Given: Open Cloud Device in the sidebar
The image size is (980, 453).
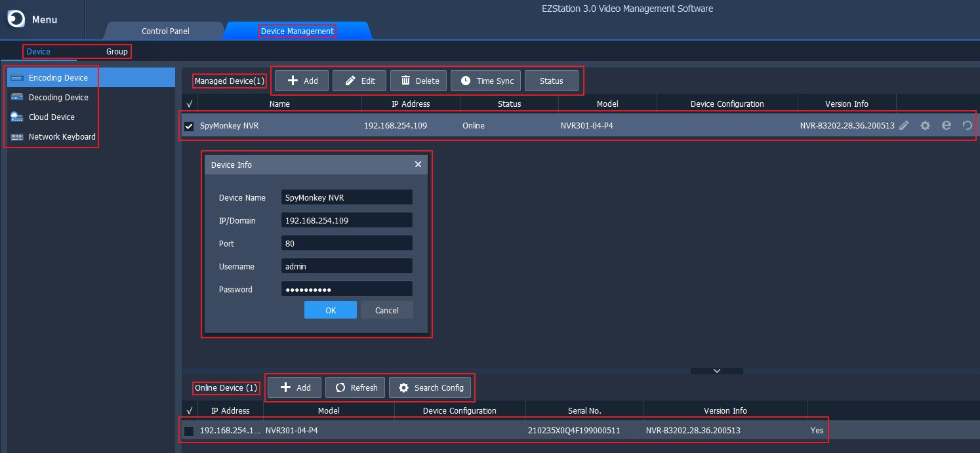Looking at the screenshot, I should point(51,117).
